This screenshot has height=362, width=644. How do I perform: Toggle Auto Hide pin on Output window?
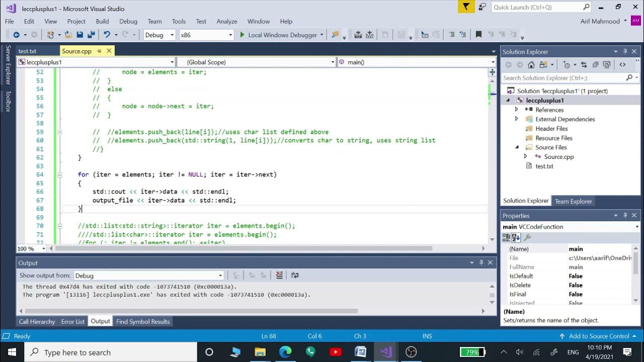point(481,262)
